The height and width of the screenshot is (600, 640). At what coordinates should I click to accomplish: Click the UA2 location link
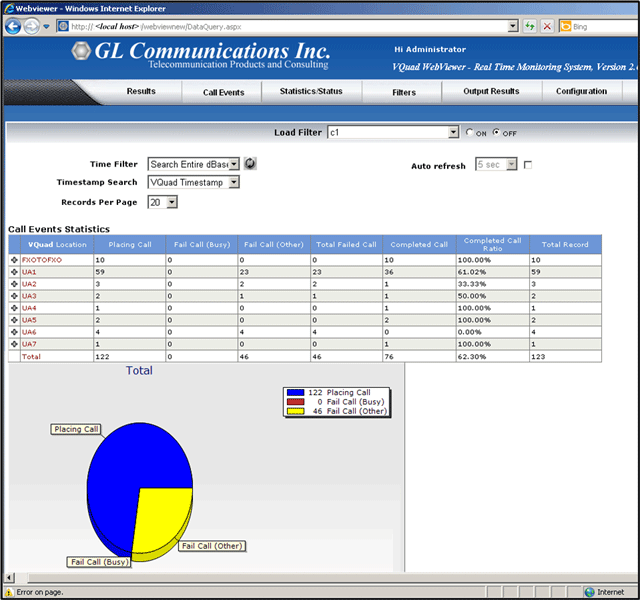[29, 284]
